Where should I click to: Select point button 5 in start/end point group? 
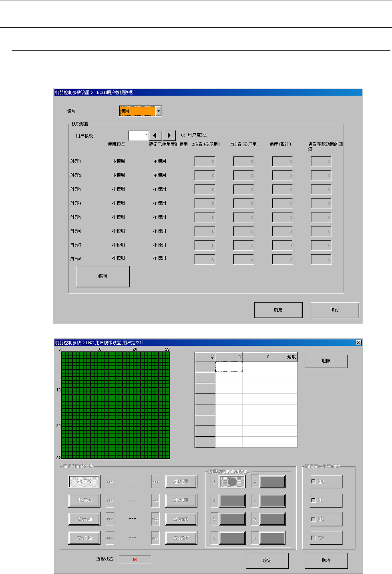232,519
